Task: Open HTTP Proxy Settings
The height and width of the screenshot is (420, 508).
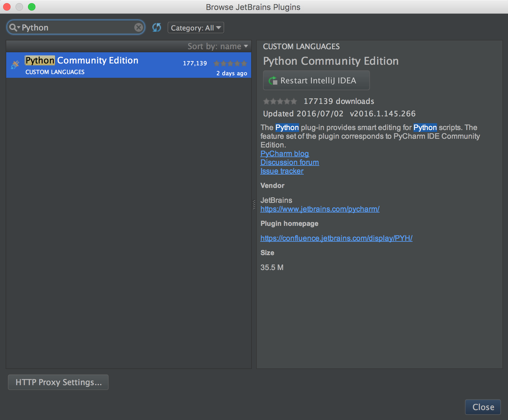Action: (x=58, y=382)
